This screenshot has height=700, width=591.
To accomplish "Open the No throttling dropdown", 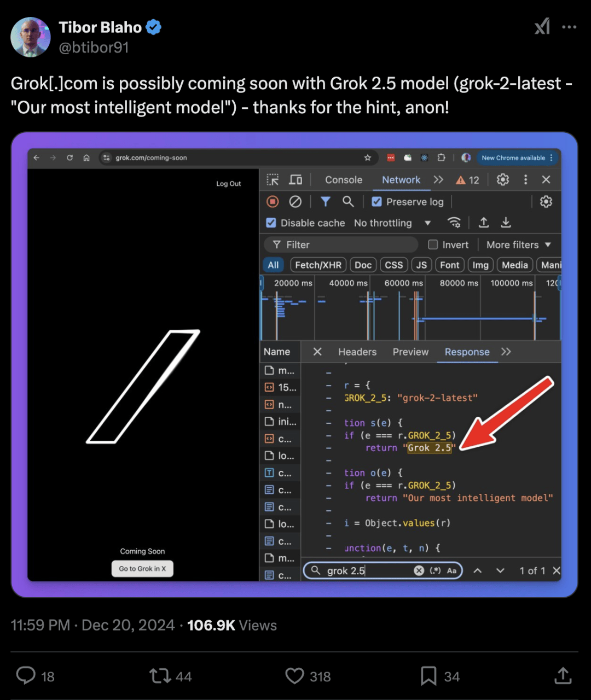I will pos(392,223).
